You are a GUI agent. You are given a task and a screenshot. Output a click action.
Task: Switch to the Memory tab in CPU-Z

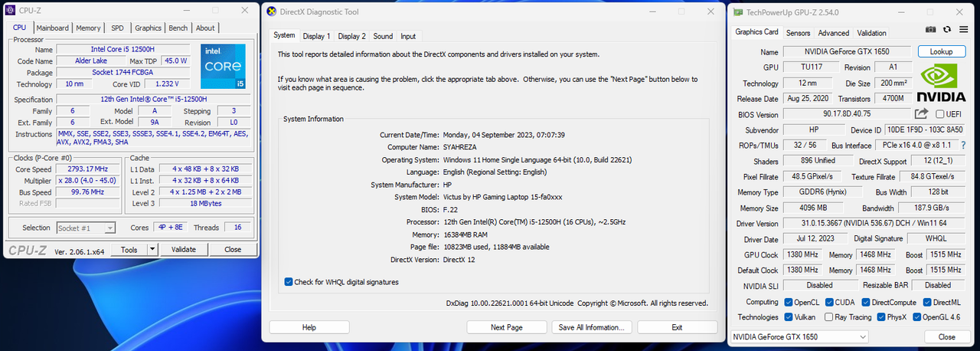(88, 28)
